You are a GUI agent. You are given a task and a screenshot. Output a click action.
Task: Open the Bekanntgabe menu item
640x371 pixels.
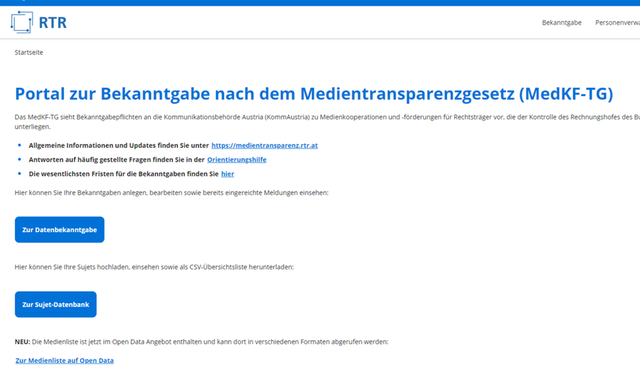[x=562, y=22]
